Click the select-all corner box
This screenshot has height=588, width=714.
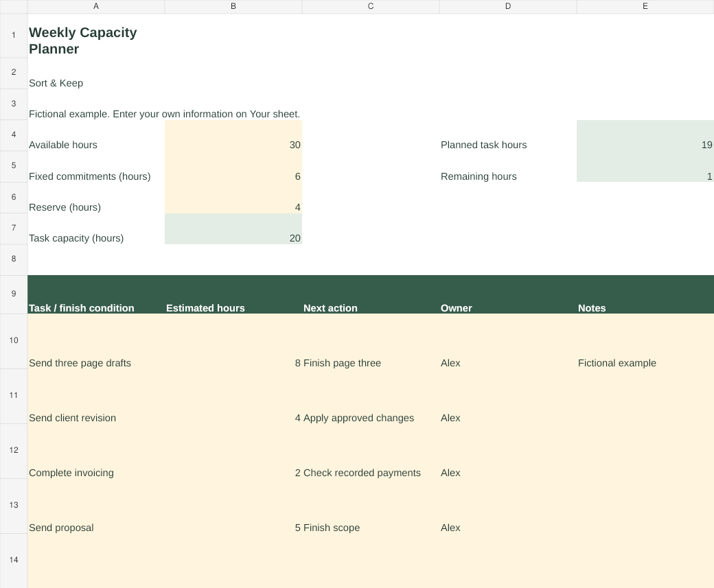(x=14, y=6)
